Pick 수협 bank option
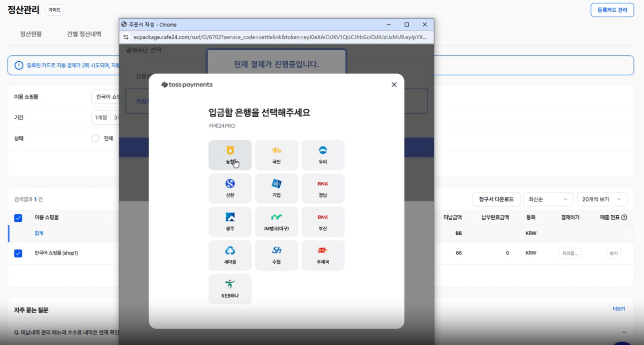Screen dimensions: 644x345 (x=276, y=255)
